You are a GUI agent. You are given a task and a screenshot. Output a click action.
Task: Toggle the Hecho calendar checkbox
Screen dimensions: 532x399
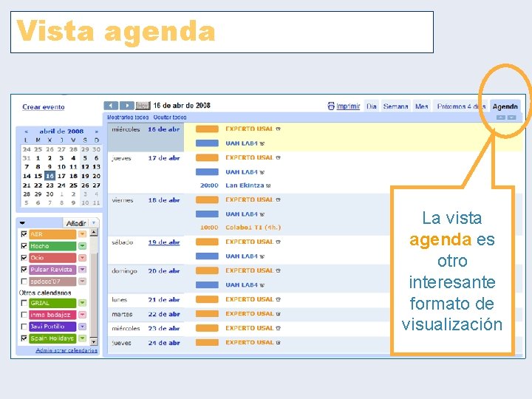click(x=24, y=245)
